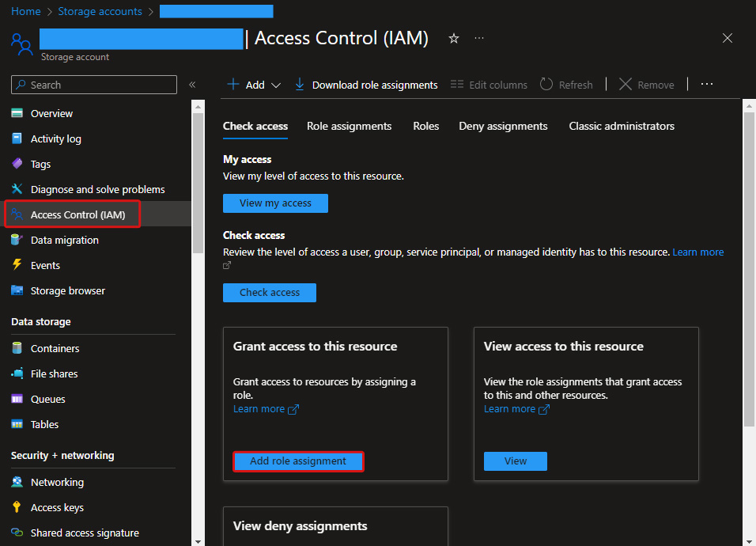Click the blue Check access button
The width and height of the screenshot is (756, 546).
270,292
